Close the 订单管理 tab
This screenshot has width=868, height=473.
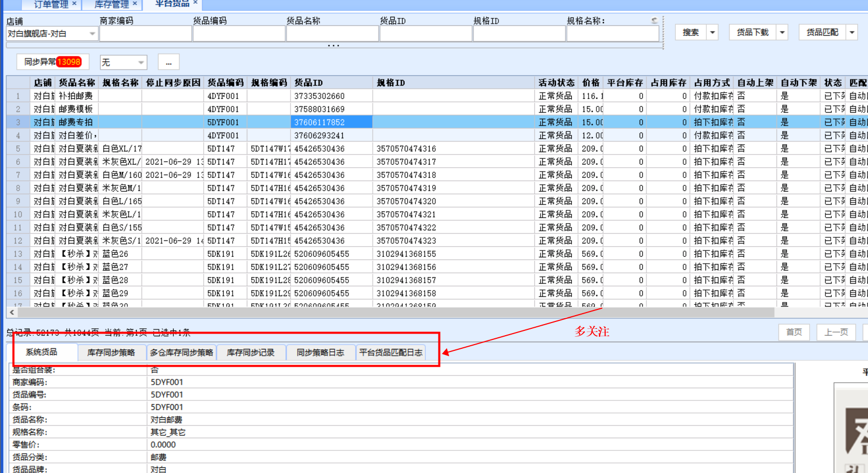tap(74, 4)
